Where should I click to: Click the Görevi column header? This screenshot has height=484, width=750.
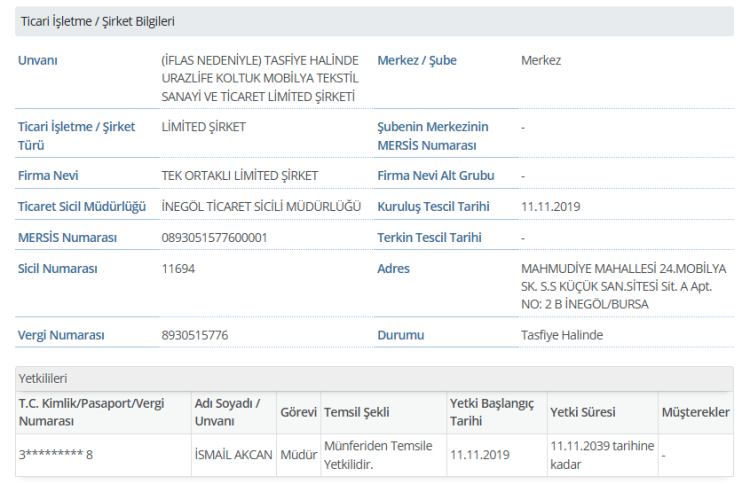(298, 412)
